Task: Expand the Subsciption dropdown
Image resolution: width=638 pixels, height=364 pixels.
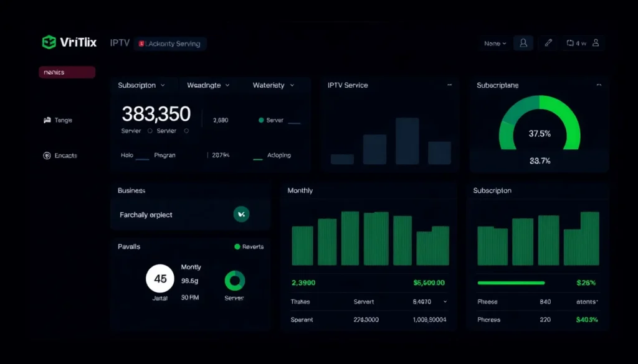Action: (141, 85)
